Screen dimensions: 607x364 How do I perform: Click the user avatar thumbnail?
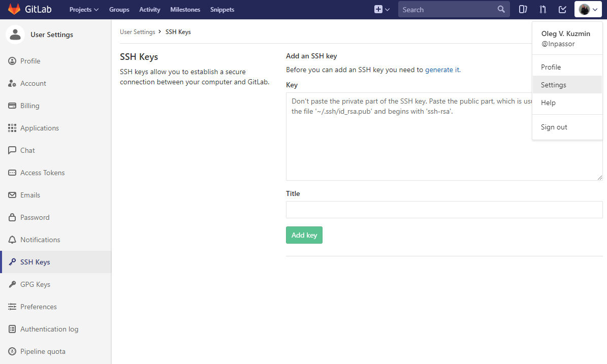click(x=584, y=9)
